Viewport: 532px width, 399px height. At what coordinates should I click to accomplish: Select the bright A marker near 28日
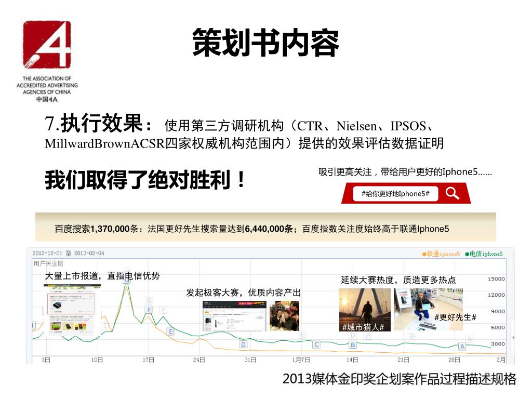[462, 346]
